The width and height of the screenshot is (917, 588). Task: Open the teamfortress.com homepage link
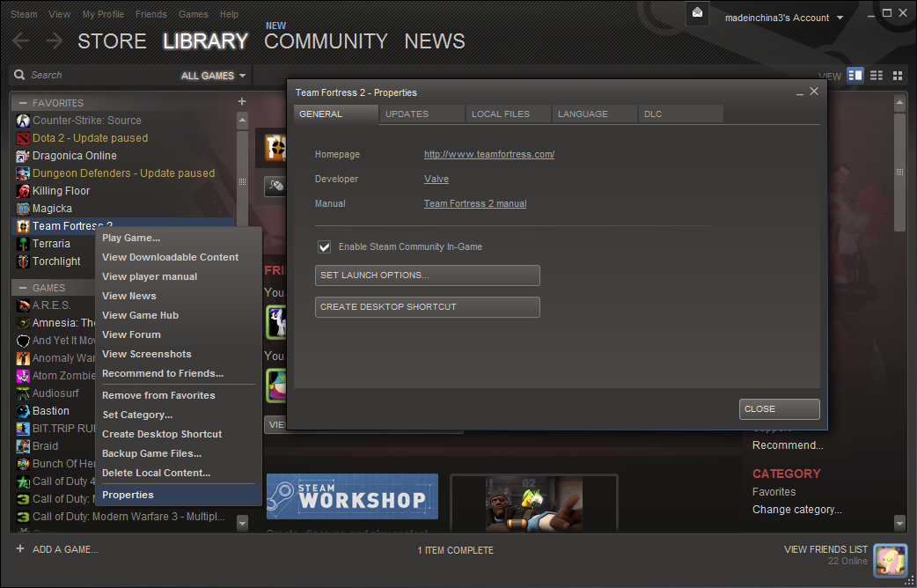coord(489,154)
